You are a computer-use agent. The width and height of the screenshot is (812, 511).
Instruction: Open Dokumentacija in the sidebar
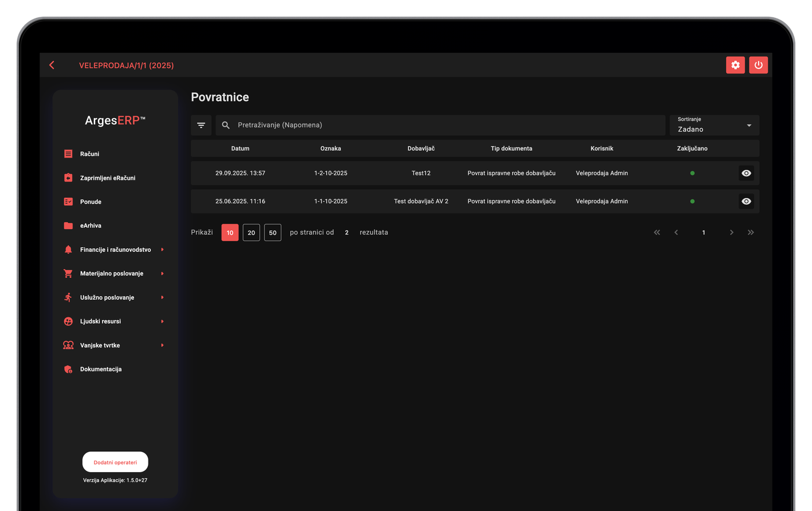[x=101, y=369]
